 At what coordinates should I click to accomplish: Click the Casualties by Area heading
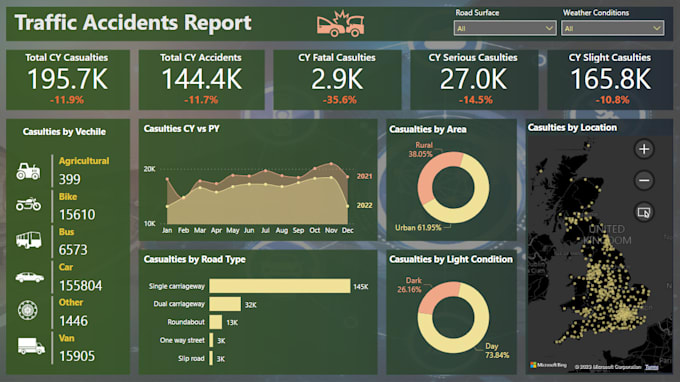[x=428, y=129]
